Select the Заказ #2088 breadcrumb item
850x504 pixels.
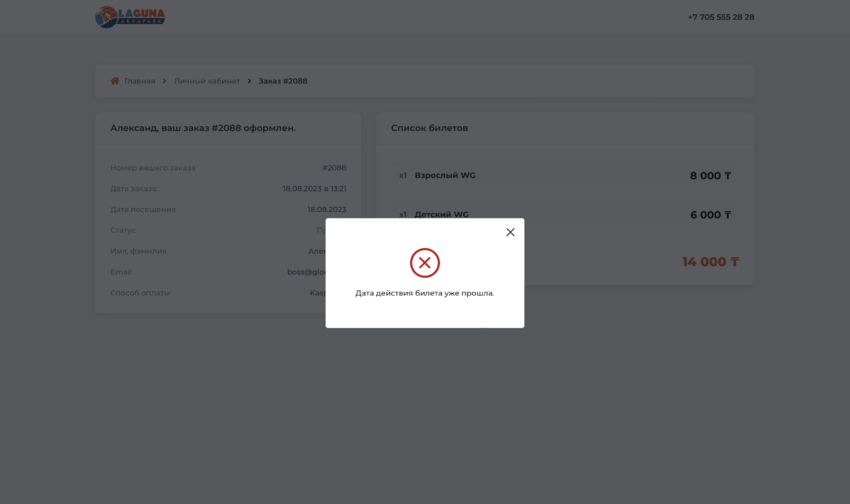283,81
